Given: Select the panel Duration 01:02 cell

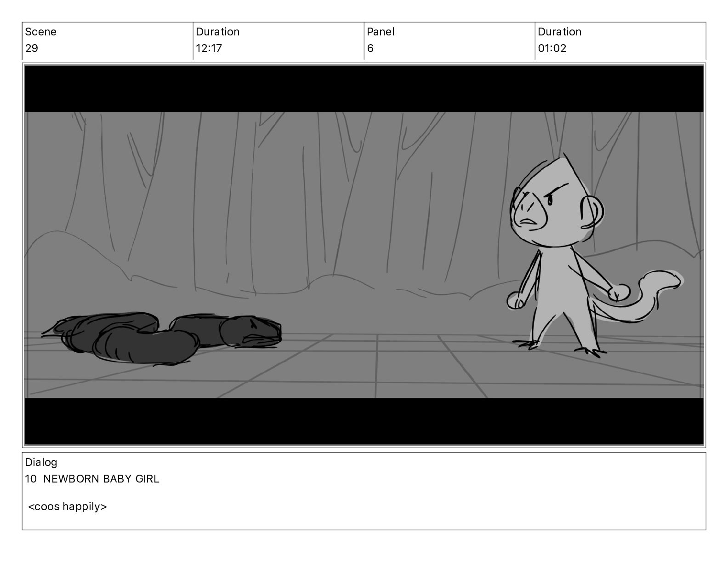Looking at the screenshot, I should point(620,41).
